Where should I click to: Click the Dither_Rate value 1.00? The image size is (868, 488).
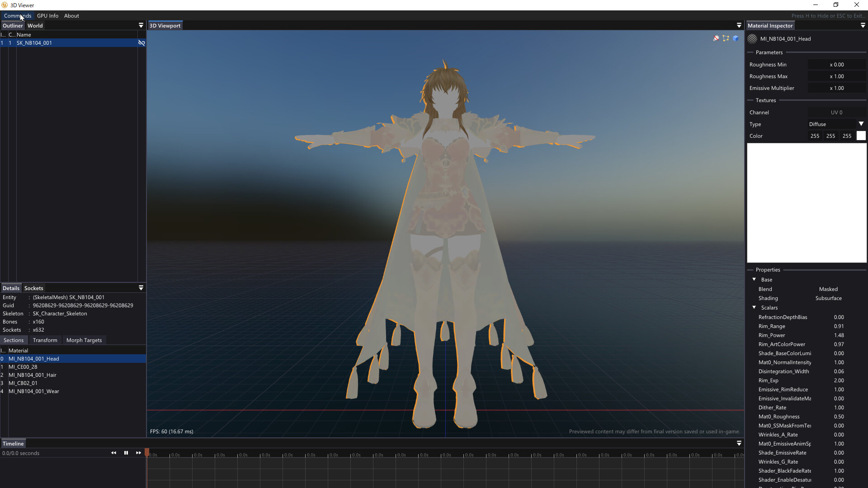click(x=839, y=408)
